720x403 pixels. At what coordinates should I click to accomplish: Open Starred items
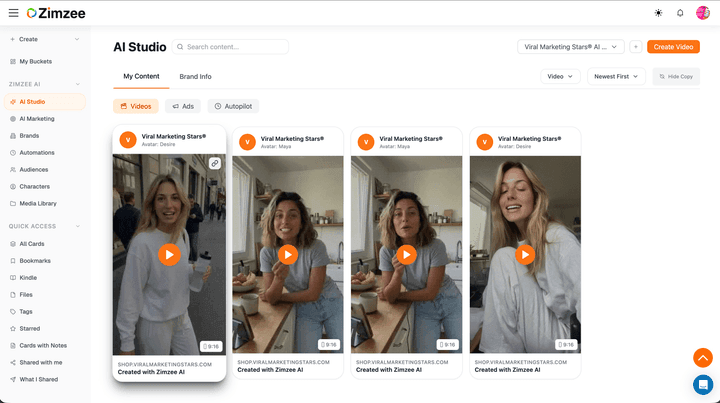[x=45, y=329]
